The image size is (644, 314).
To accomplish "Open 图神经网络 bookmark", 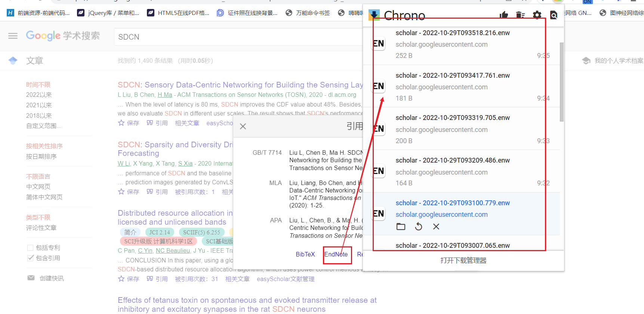I will [622, 13].
